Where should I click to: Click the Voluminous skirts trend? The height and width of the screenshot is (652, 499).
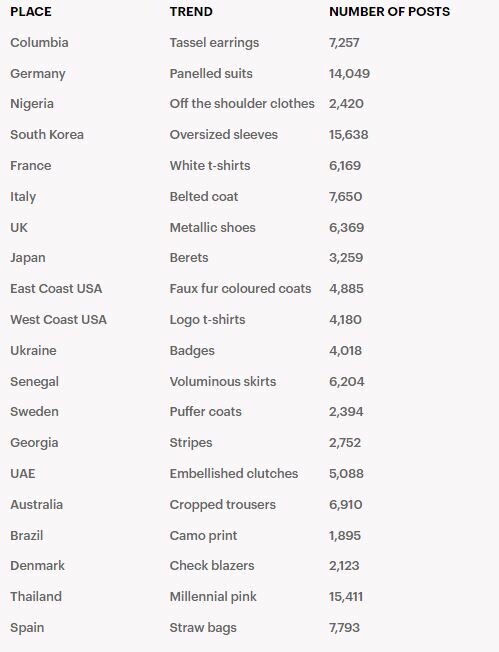(223, 381)
